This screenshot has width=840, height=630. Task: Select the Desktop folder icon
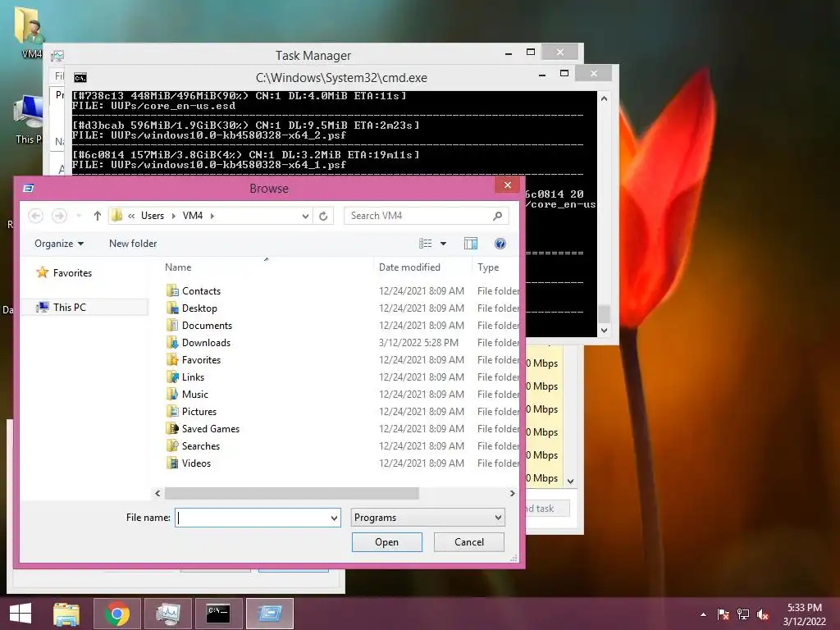coord(172,308)
